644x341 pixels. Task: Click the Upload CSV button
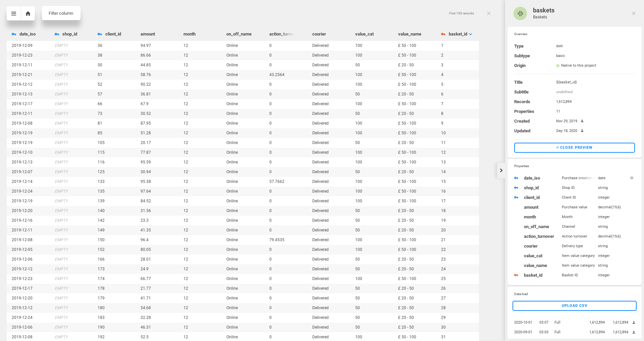[x=574, y=305]
